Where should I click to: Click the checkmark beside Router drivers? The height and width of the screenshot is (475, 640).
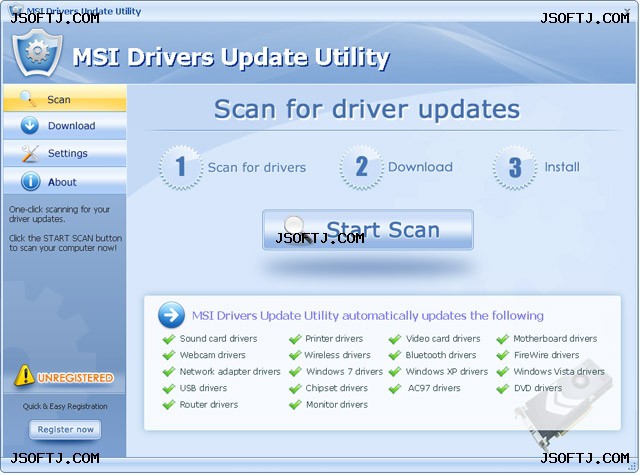(169, 405)
